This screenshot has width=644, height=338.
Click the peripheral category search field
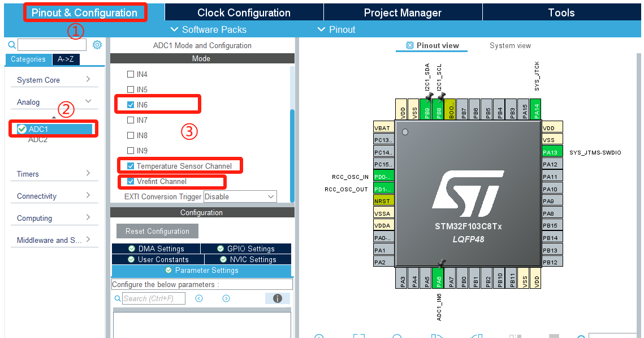[x=52, y=45]
